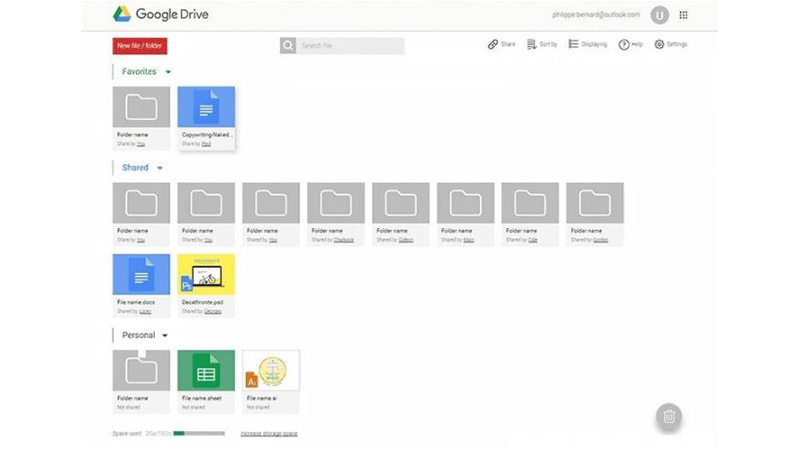Collapse the Personal section arrow
The image size is (800, 450).
(x=165, y=335)
